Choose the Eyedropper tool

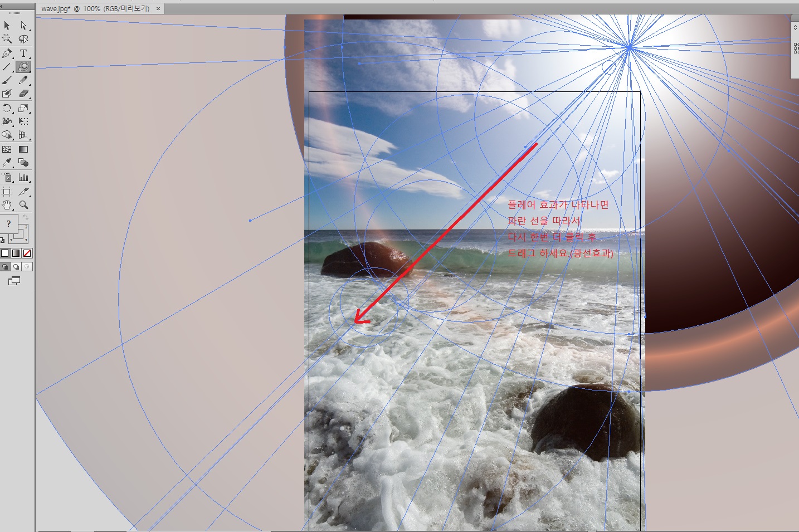coord(7,163)
